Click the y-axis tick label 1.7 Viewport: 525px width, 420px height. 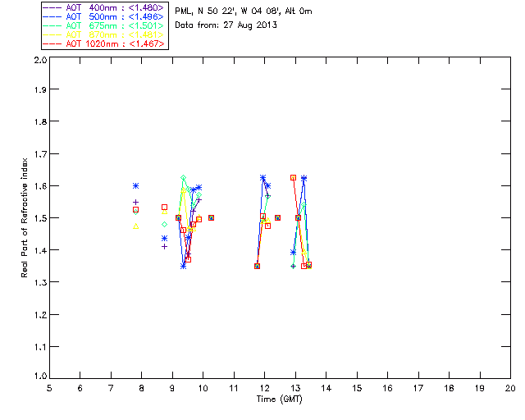click(x=40, y=153)
